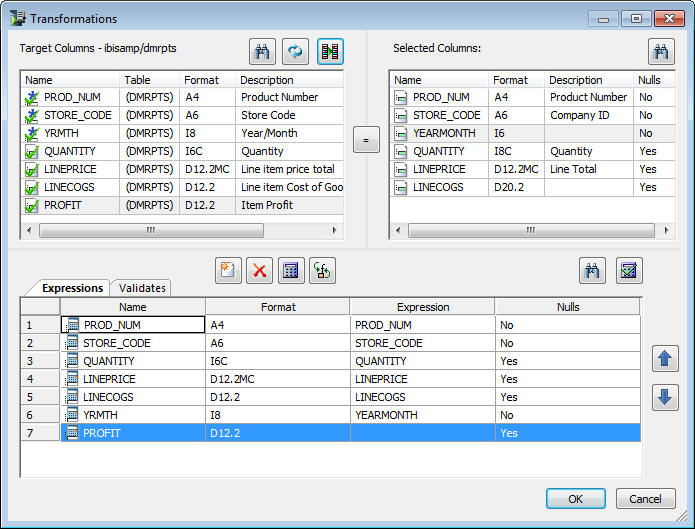Select row header number 7 in the expressions grid

[x=40, y=433]
